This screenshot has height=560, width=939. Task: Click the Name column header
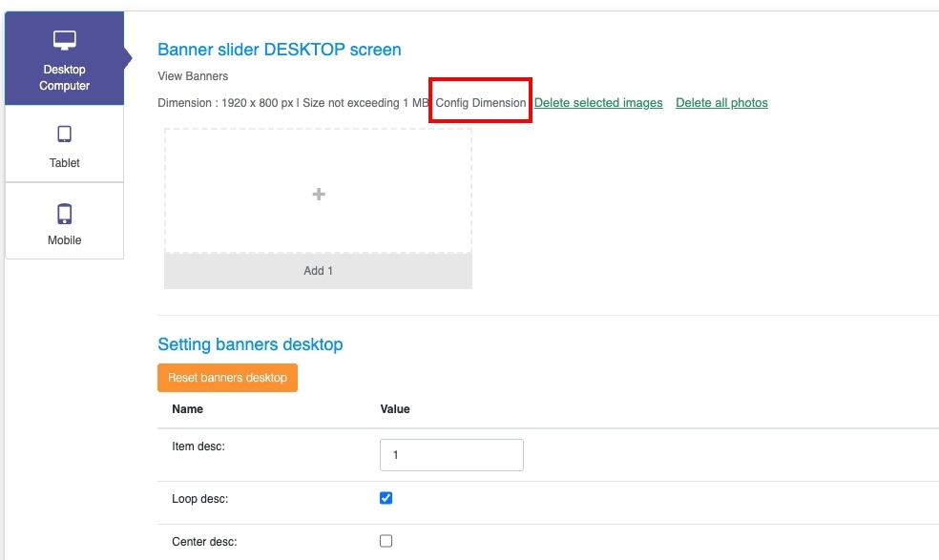[188, 409]
